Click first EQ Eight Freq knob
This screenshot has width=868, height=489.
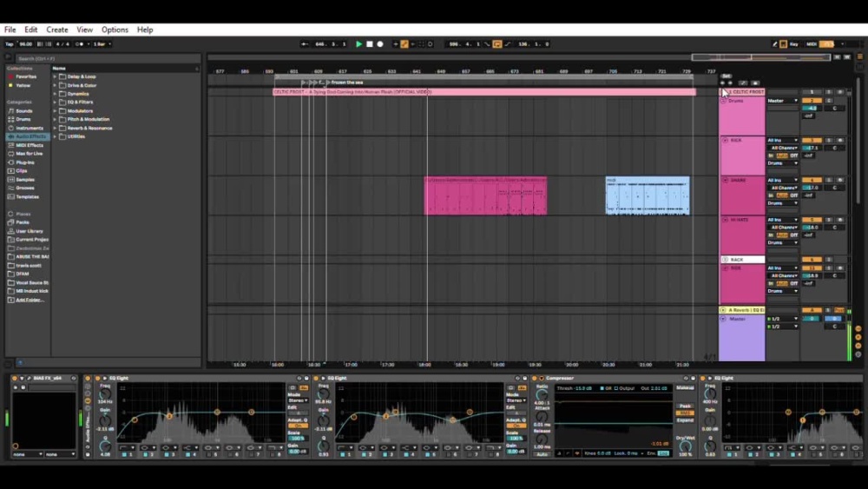tap(105, 394)
